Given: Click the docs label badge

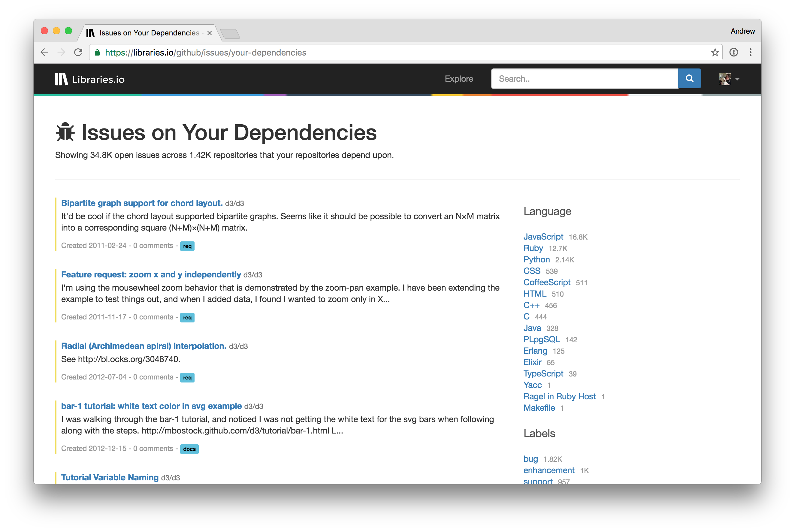Looking at the screenshot, I should coord(189,449).
